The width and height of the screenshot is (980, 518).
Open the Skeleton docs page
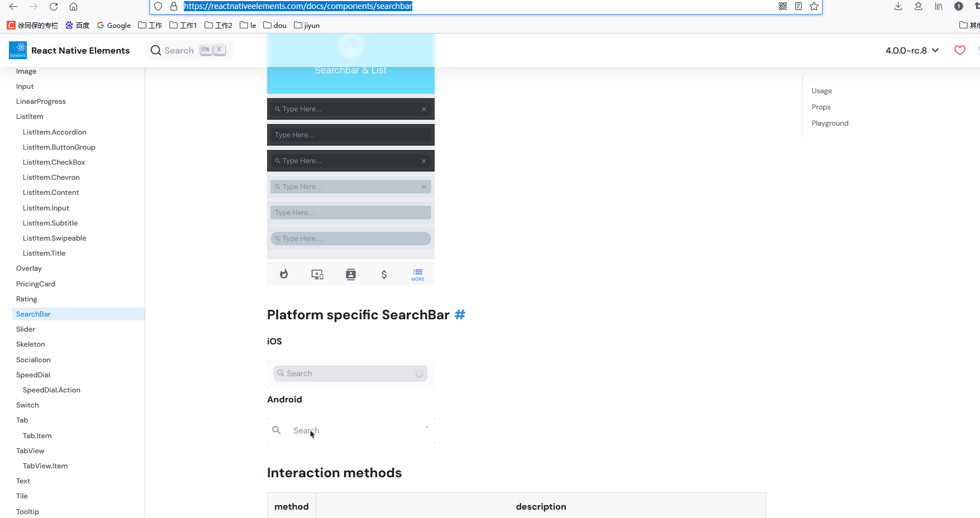pyautogui.click(x=30, y=344)
